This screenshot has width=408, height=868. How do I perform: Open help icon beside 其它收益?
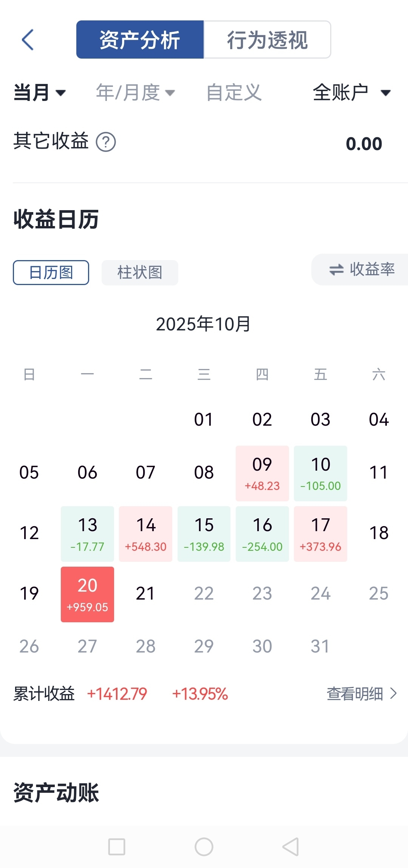click(x=106, y=142)
